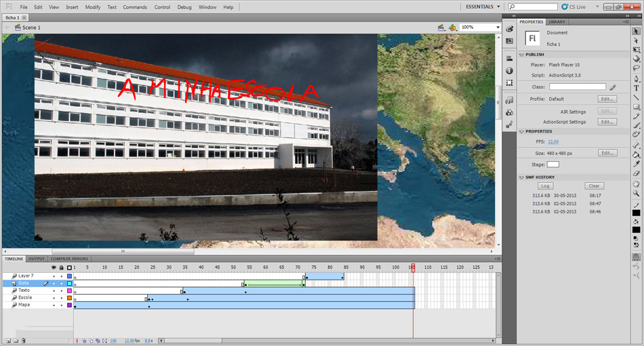Image resolution: width=644 pixels, height=346 pixels.
Task: Click the Stage color swatch
Action: click(x=553, y=165)
